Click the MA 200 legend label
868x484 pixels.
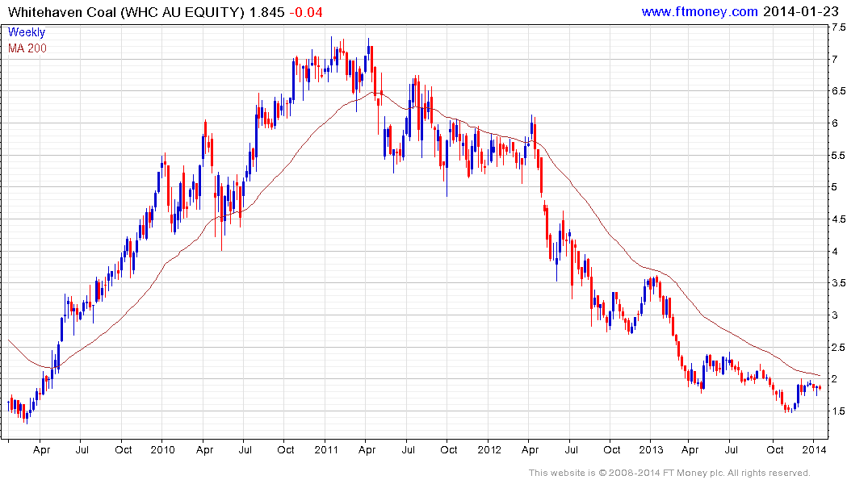point(27,48)
